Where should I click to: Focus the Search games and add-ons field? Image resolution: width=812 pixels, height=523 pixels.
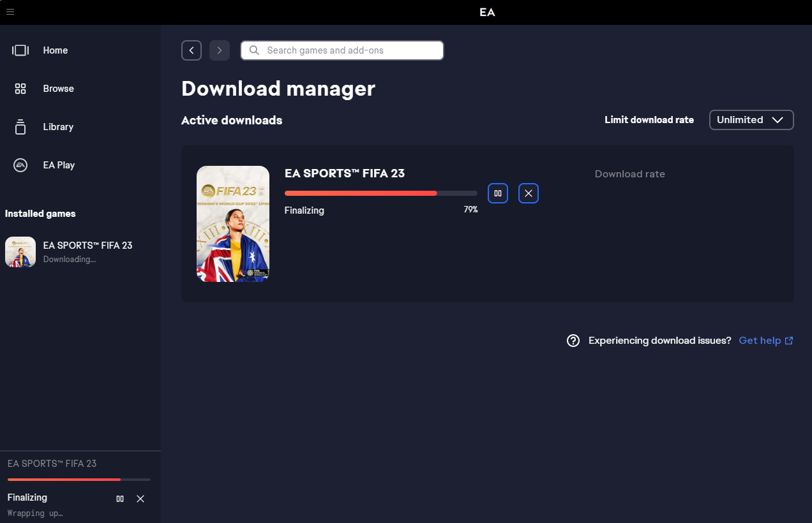pos(342,50)
